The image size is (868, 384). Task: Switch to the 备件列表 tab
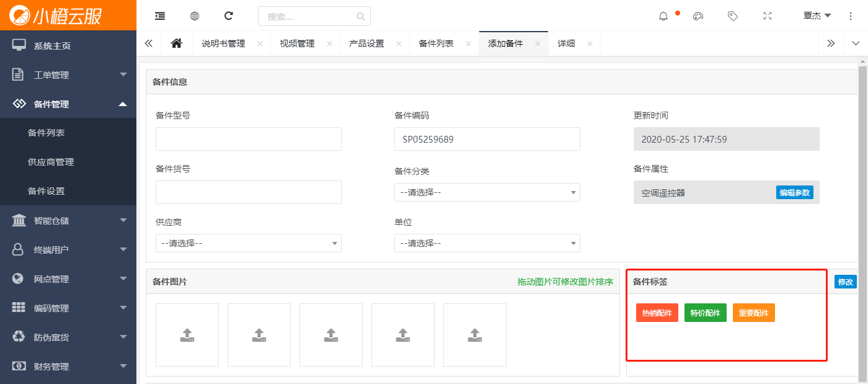point(436,43)
